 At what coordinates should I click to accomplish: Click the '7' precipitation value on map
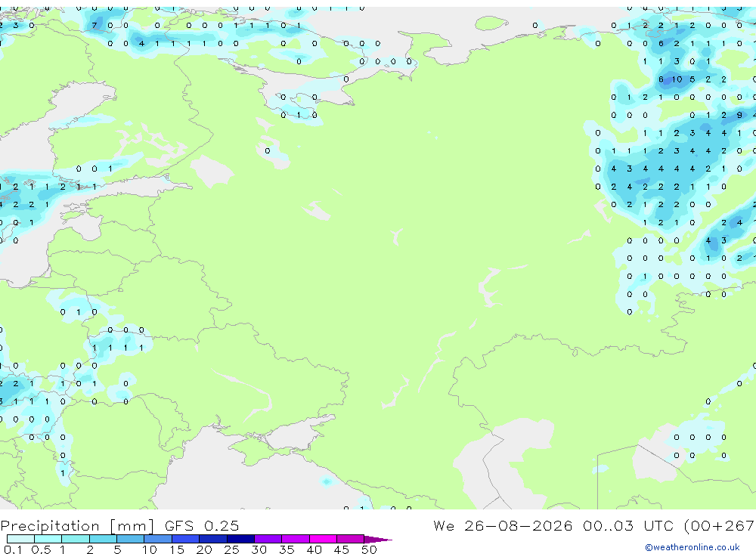(x=94, y=25)
